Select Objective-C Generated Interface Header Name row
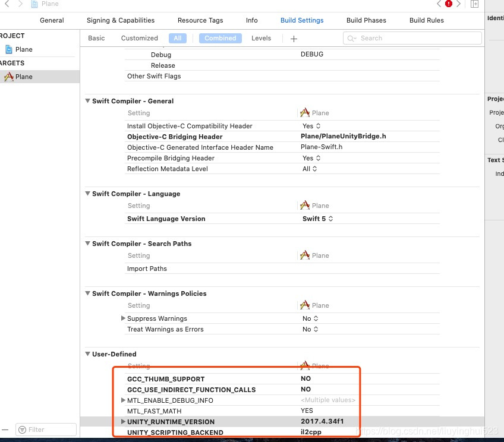The width and height of the screenshot is (504, 442). pyautogui.click(x=282, y=147)
